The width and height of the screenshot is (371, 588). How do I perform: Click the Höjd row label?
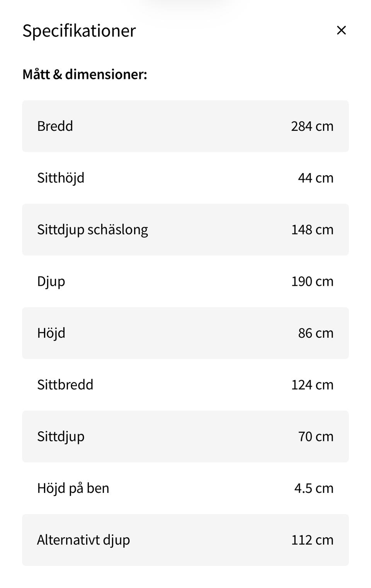51,333
